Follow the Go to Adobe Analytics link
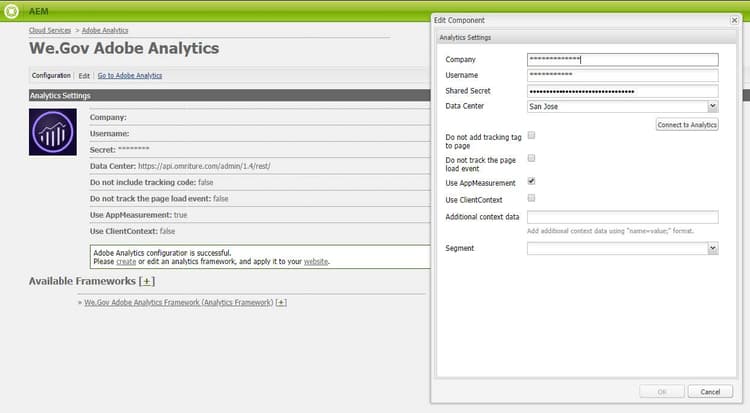750x413 pixels. (130, 76)
